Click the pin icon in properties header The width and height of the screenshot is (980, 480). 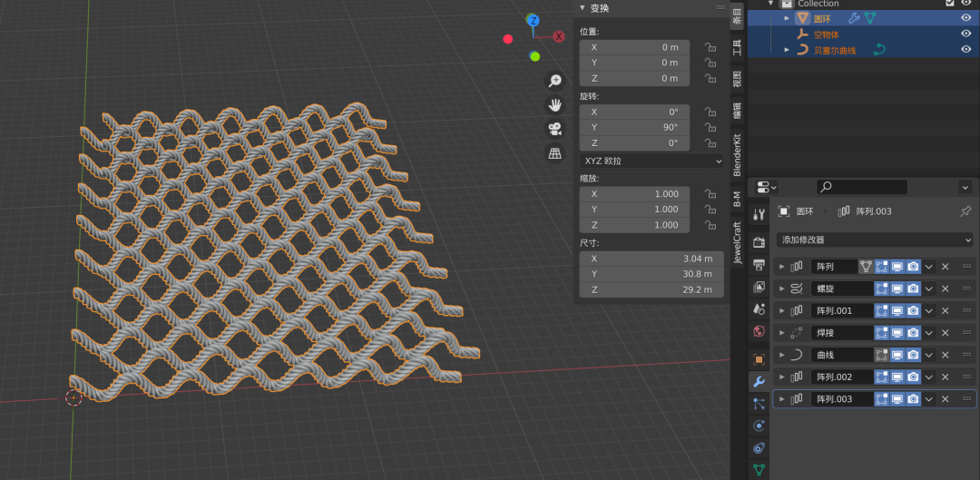point(965,211)
